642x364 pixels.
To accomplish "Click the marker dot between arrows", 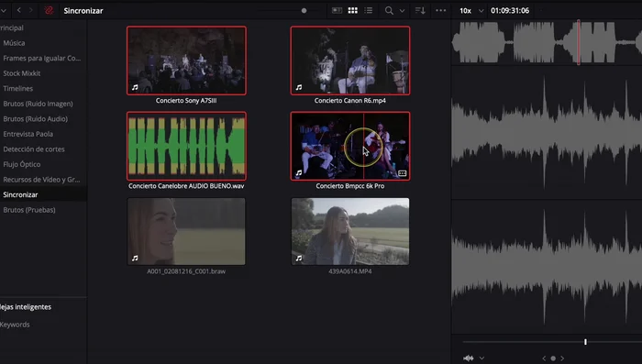I will (x=553, y=358).
